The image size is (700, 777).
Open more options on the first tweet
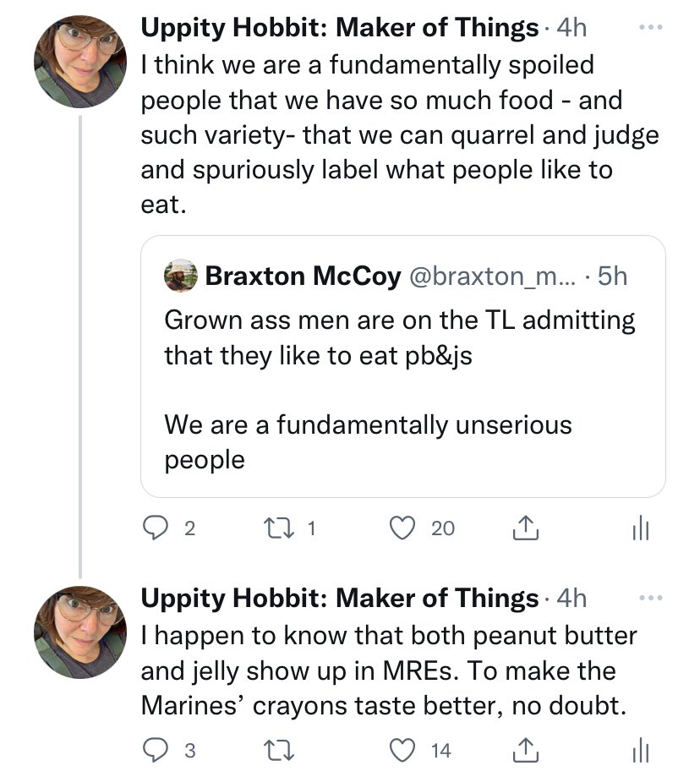(650, 28)
